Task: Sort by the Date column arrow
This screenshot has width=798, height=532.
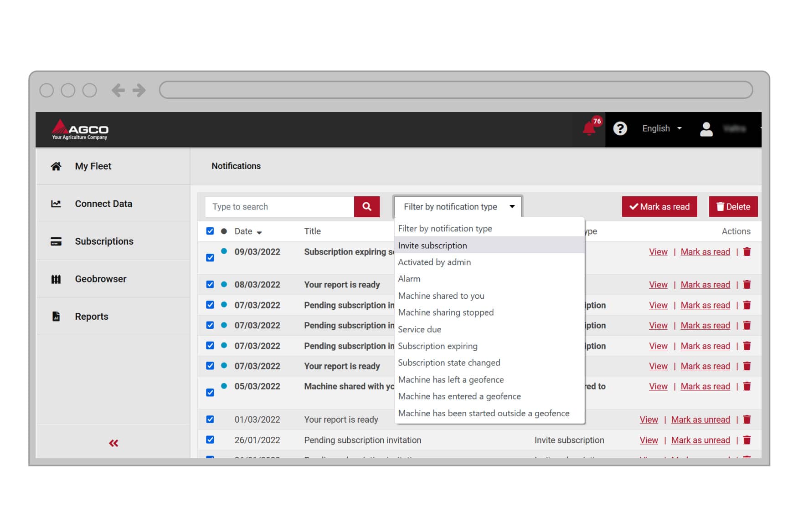Action: (x=259, y=232)
